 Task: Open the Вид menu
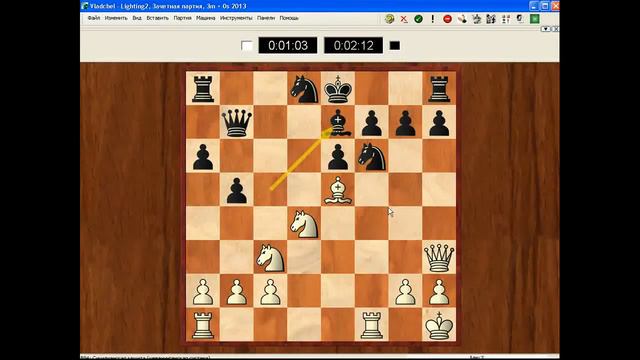pyautogui.click(x=137, y=18)
